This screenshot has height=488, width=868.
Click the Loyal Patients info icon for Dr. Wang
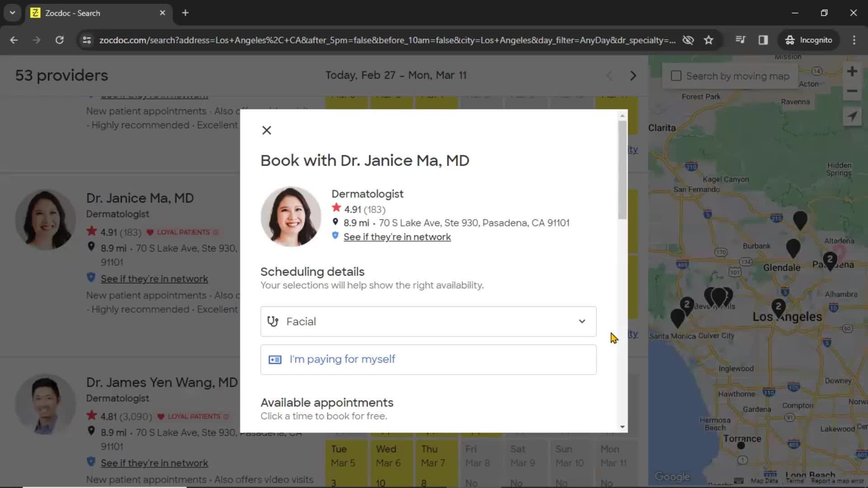click(x=226, y=417)
